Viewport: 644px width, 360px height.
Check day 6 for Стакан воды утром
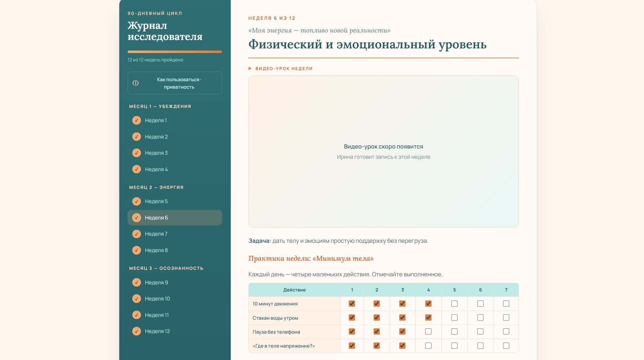coord(480,318)
